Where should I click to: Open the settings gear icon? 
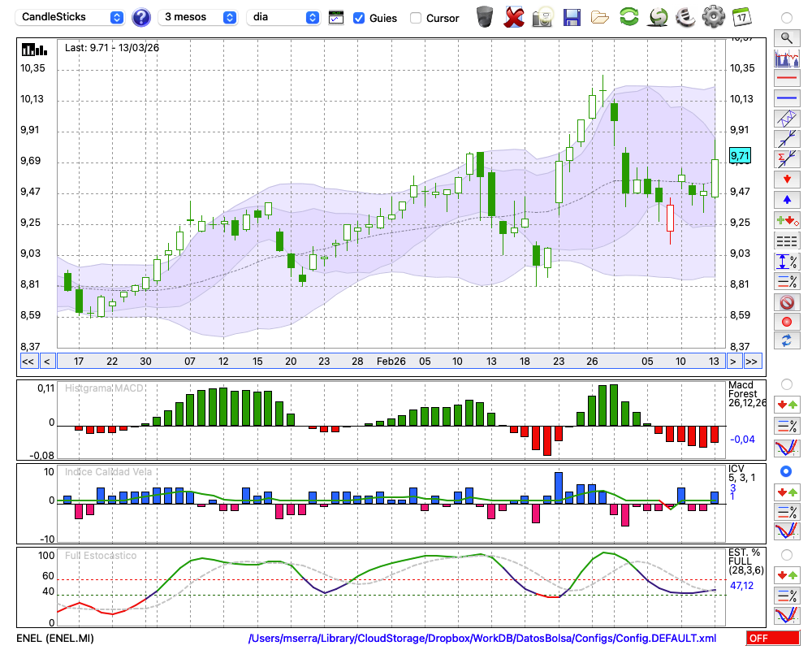pyautogui.click(x=712, y=16)
